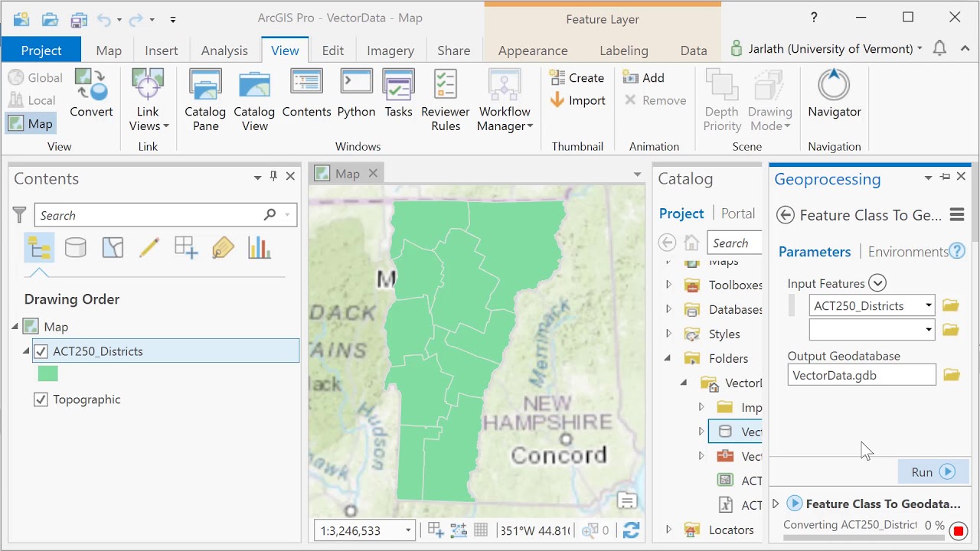This screenshot has width=980, height=551.
Task: List by Labeling in Contents
Action: [223, 248]
